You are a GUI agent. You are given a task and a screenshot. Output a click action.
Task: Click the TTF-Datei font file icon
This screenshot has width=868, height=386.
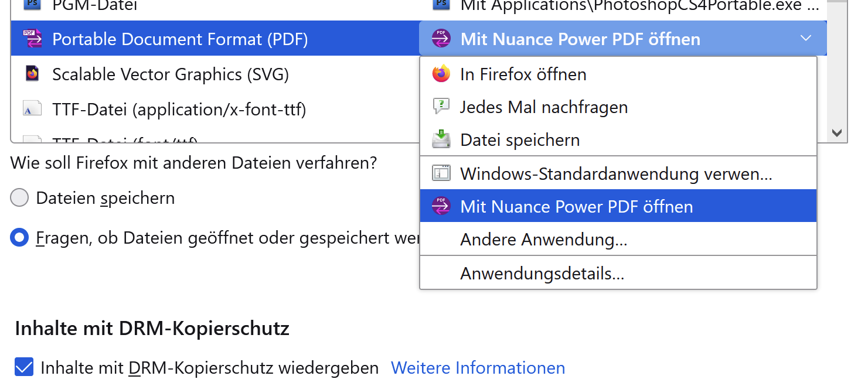(x=32, y=109)
